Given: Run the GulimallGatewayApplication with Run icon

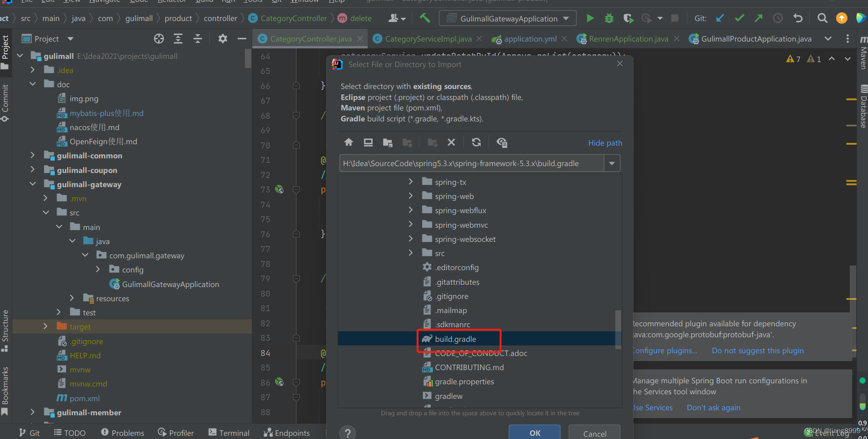Looking at the screenshot, I should pyautogui.click(x=590, y=18).
